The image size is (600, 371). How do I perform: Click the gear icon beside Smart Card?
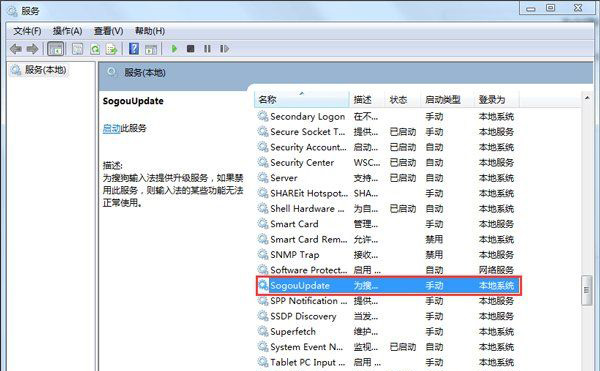point(263,223)
